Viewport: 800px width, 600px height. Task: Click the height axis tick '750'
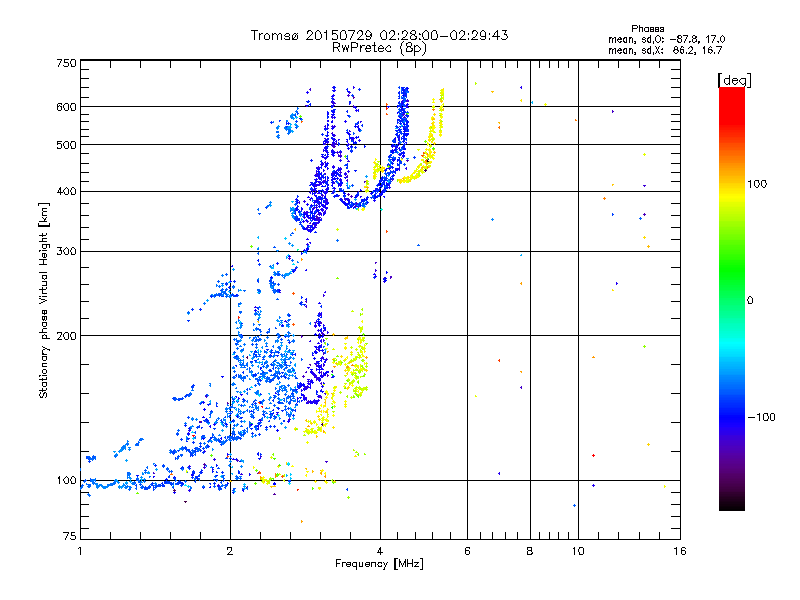point(66,63)
